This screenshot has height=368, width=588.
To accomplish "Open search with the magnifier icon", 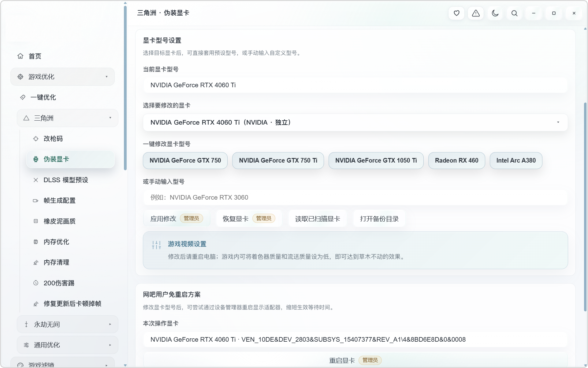I will [515, 13].
